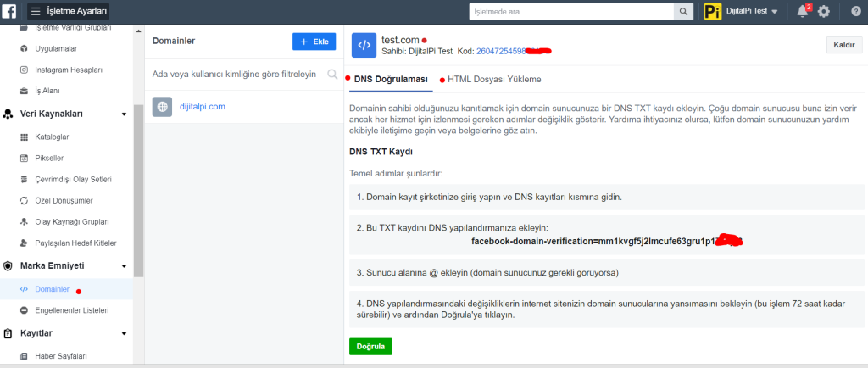
Task: Click the Kaldır button
Action: [844, 45]
